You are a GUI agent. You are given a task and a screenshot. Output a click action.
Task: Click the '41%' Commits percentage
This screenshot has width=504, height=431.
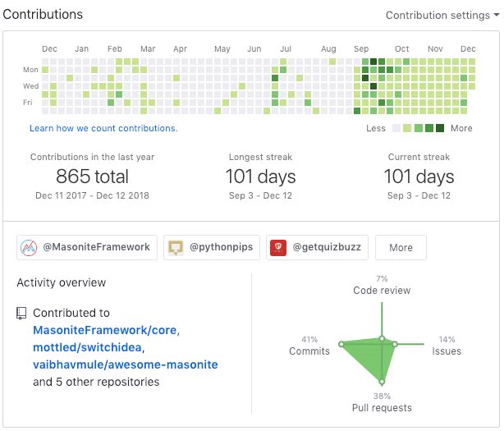[309, 339]
